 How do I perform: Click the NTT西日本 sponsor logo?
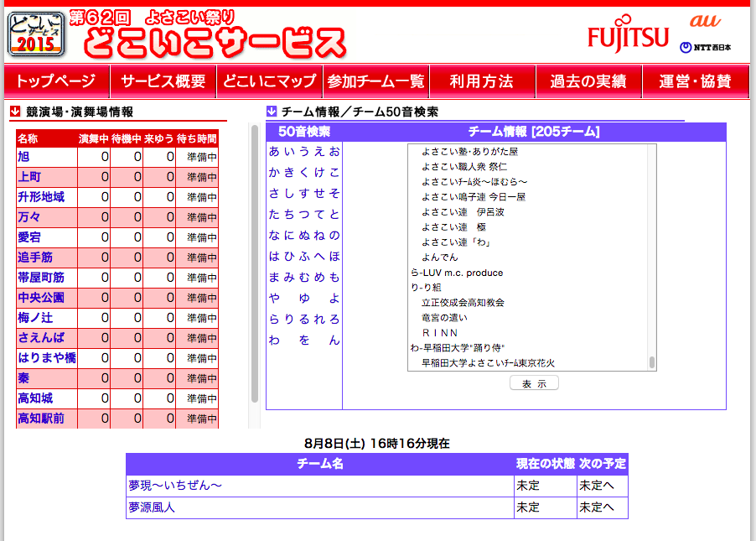(706, 47)
